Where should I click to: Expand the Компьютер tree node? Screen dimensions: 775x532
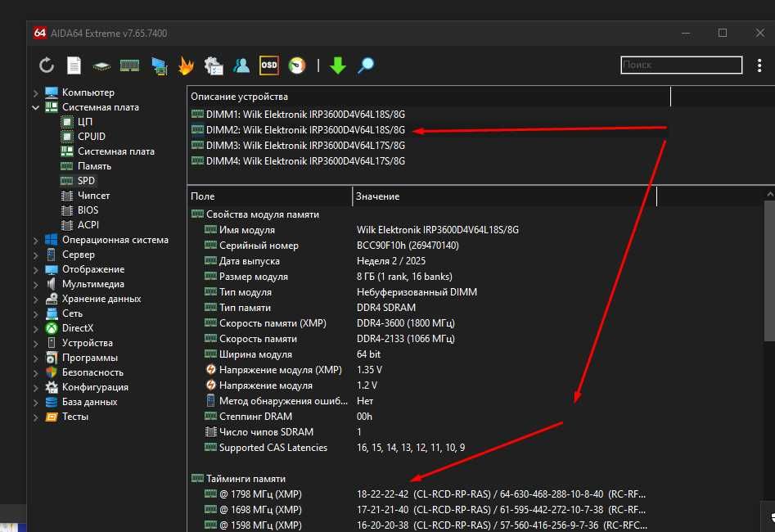(35, 92)
